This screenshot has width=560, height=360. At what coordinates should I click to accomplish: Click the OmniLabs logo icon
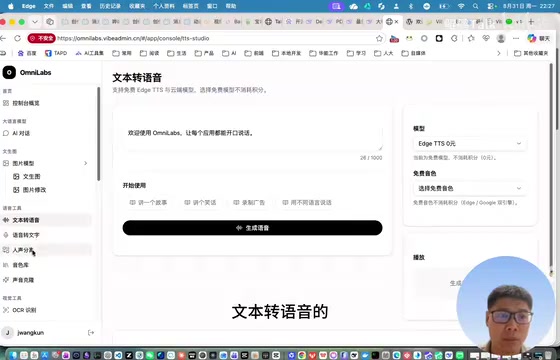pos(9,72)
